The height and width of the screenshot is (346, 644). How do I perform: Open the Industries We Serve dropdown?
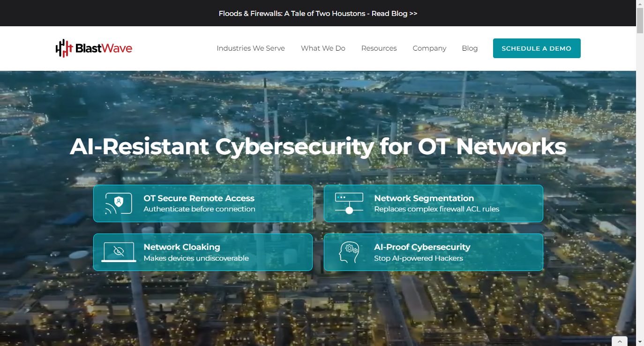250,48
